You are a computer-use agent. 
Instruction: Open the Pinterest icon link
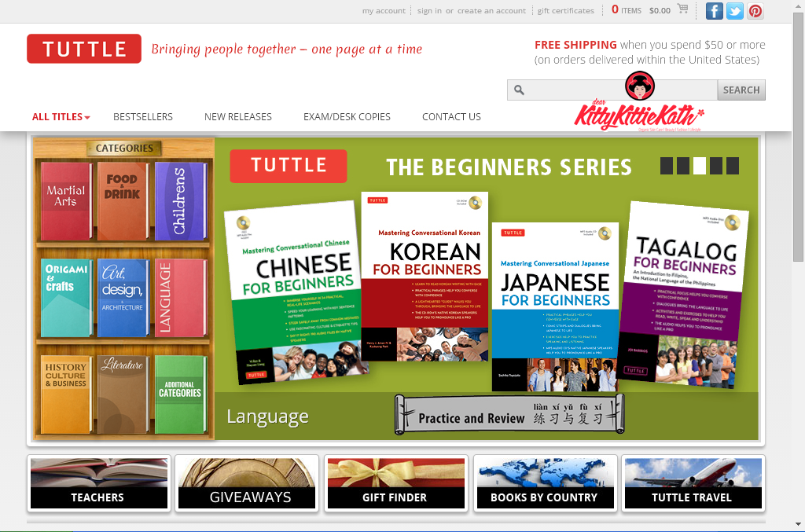pyautogui.click(x=755, y=11)
